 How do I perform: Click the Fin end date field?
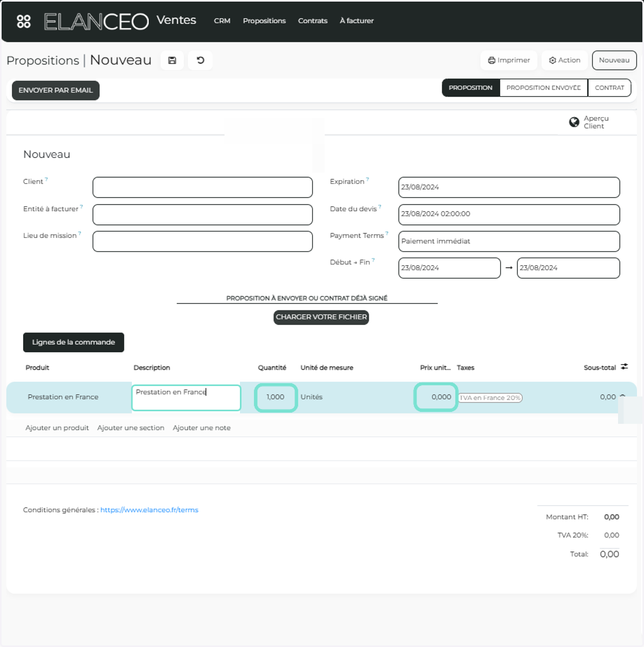(x=568, y=268)
